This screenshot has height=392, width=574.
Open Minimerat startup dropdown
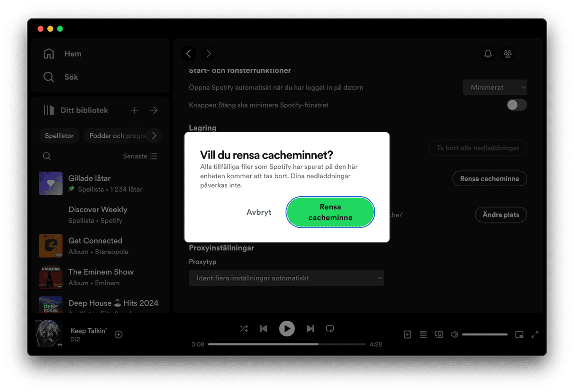click(x=495, y=87)
